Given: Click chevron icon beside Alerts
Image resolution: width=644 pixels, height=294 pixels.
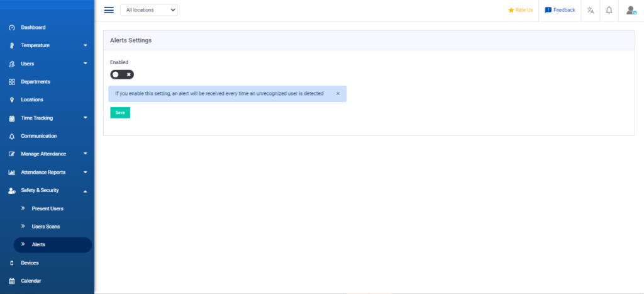Looking at the screenshot, I should pyautogui.click(x=23, y=244).
